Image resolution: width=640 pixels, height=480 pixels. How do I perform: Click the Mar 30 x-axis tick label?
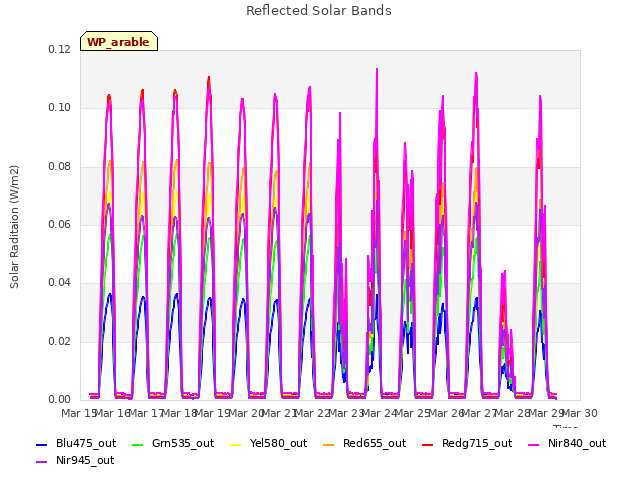click(x=580, y=413)
